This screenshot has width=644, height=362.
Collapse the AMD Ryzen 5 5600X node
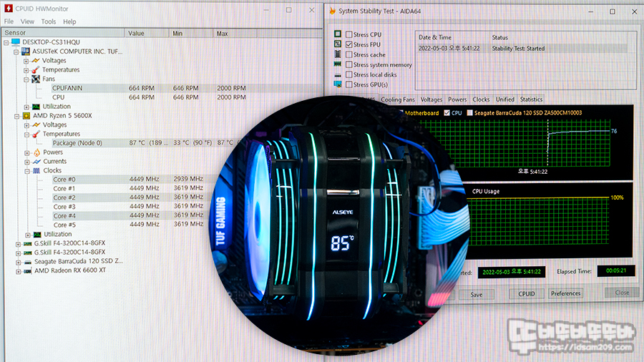click(x=17, y=116)
